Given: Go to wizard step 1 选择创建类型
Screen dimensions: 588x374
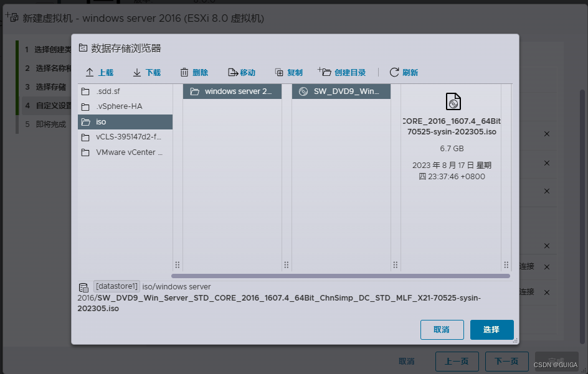Looking at the screenshot, I should click(48, 49).
